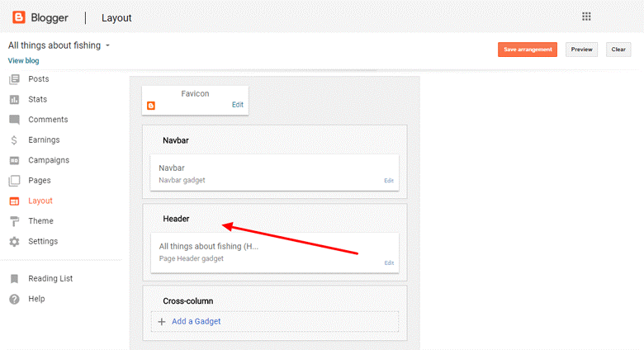The height and width of the screenshot is (350, 644).
Task: Click the Blogger wordmark text
Action: [50, 18]
